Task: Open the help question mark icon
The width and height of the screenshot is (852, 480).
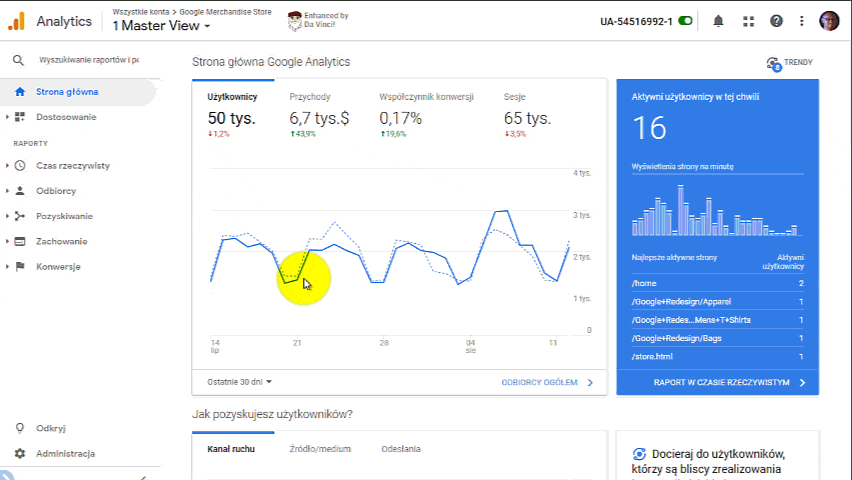Action: coord(776,21)
